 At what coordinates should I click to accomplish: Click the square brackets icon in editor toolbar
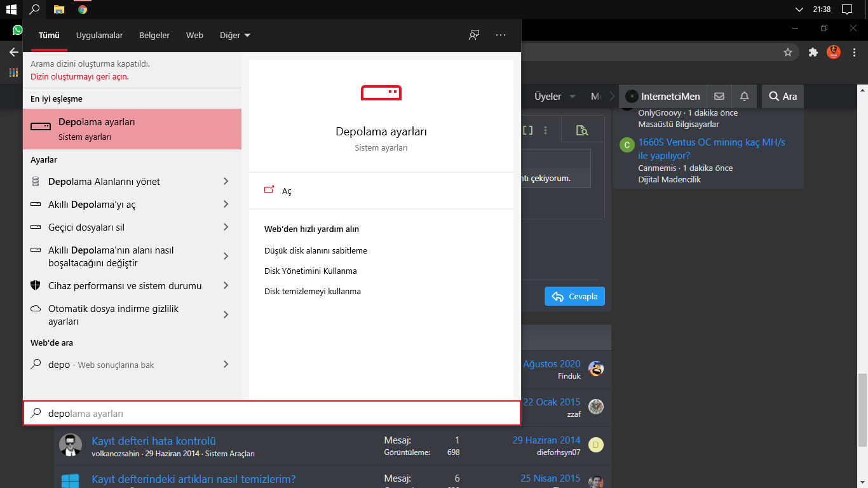527,130
